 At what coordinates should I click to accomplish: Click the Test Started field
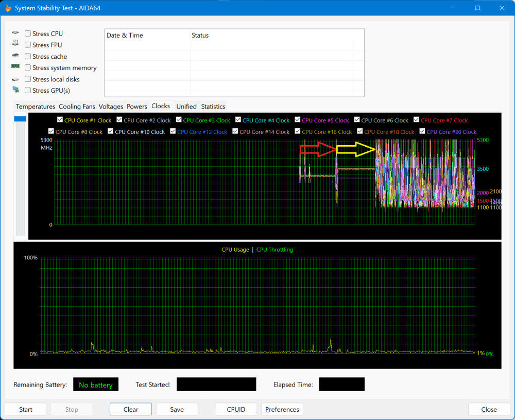[216, 384]
